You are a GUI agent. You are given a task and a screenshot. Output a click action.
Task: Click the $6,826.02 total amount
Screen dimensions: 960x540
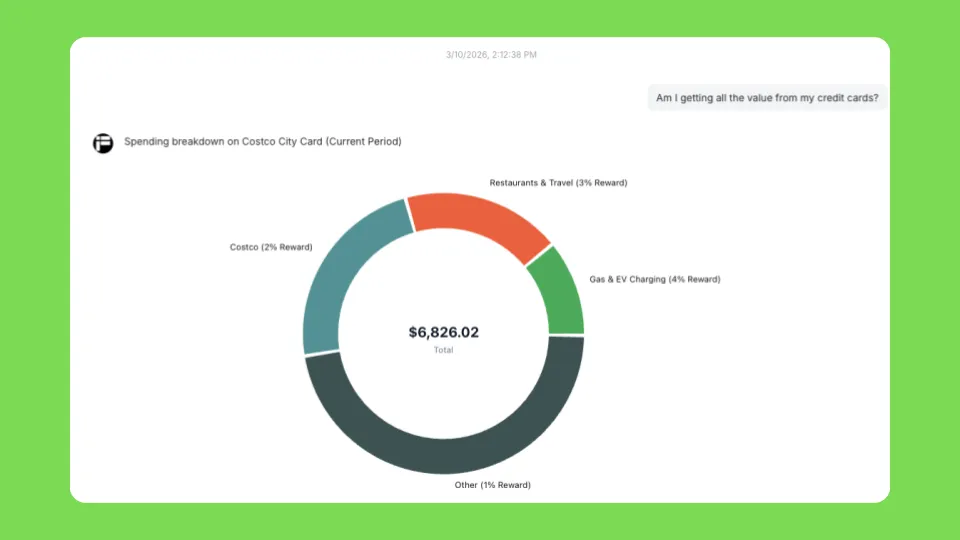click(x=444, y=332)
